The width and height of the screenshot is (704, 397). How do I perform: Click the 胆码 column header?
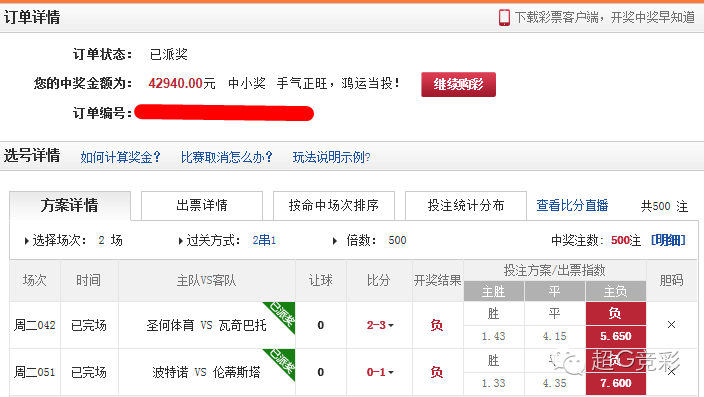(x=671, y=280)
